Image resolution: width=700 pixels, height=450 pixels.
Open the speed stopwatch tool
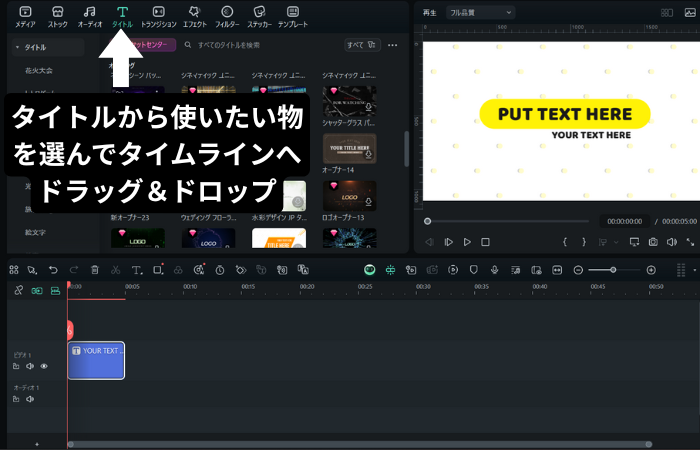point(220,270)
